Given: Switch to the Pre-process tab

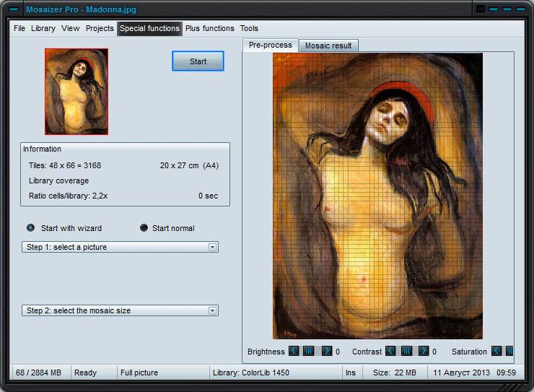Looking at the screenshot, I should (x=271, y=45).
